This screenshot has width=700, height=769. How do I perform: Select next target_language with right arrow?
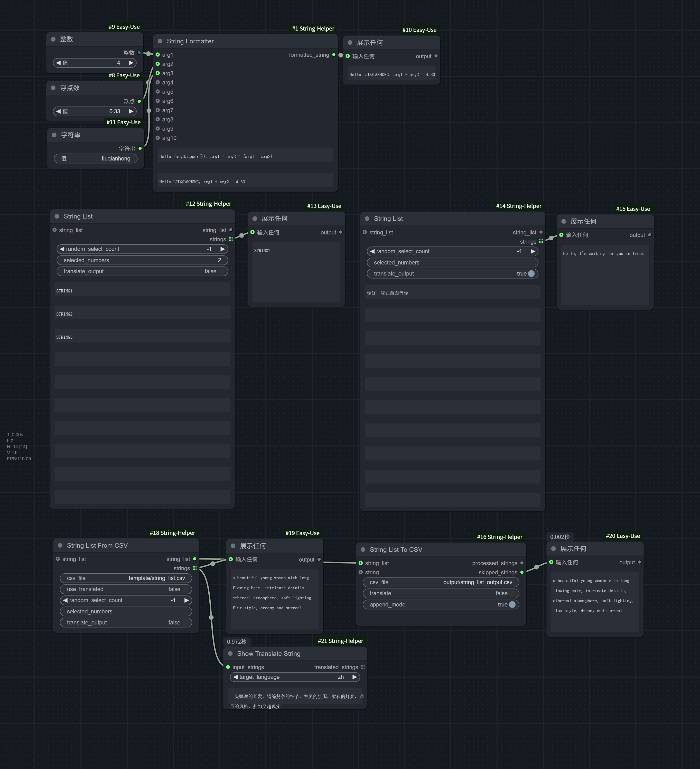coord(354,677)
